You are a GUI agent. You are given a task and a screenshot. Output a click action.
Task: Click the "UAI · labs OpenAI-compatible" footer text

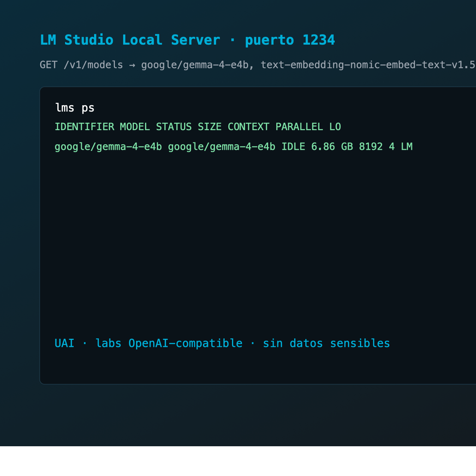pyautogui.click(x=149, y=343)
